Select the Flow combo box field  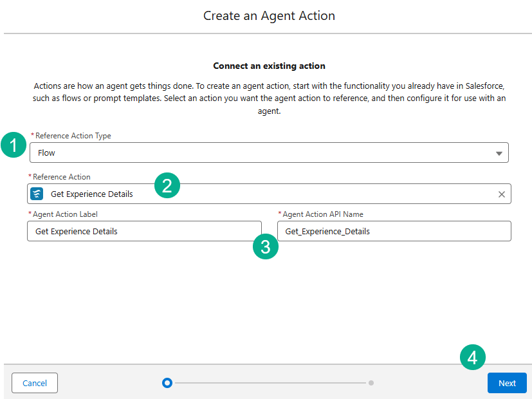click(x=257, y=153)
